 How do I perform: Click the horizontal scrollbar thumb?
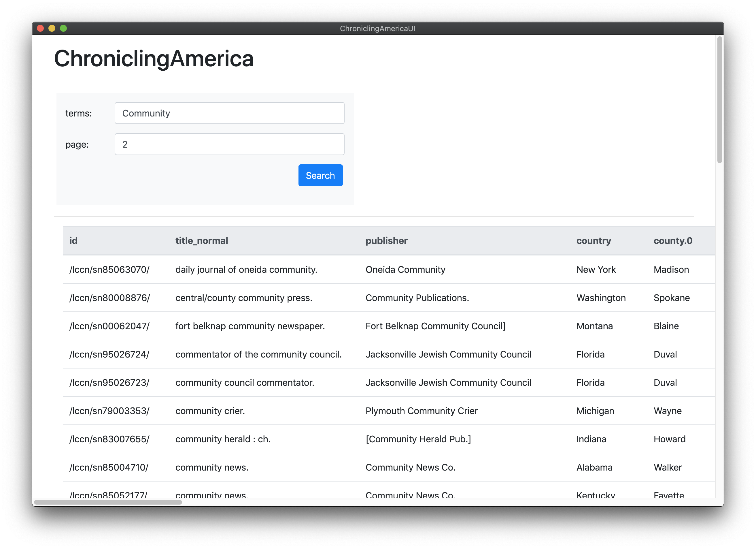(108, 502)
